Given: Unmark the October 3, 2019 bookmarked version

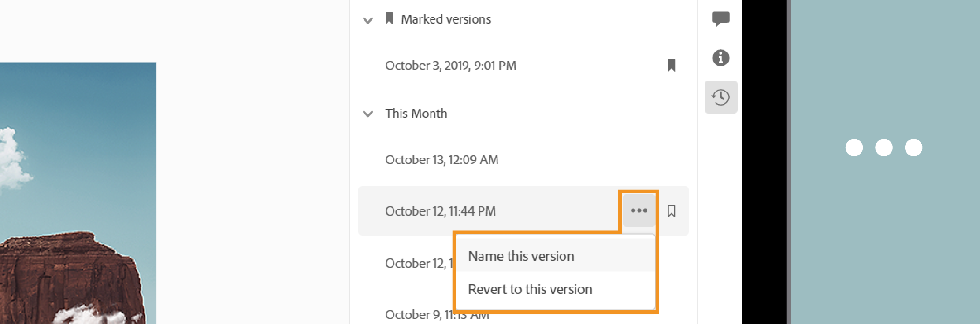Looking at the screenshot, I should pyautogui.click(x=671, y=66).
